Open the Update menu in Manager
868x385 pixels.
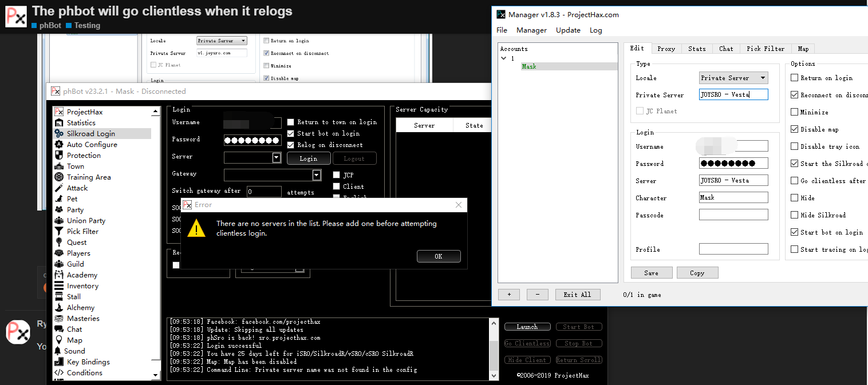click(x=568, y=30)
